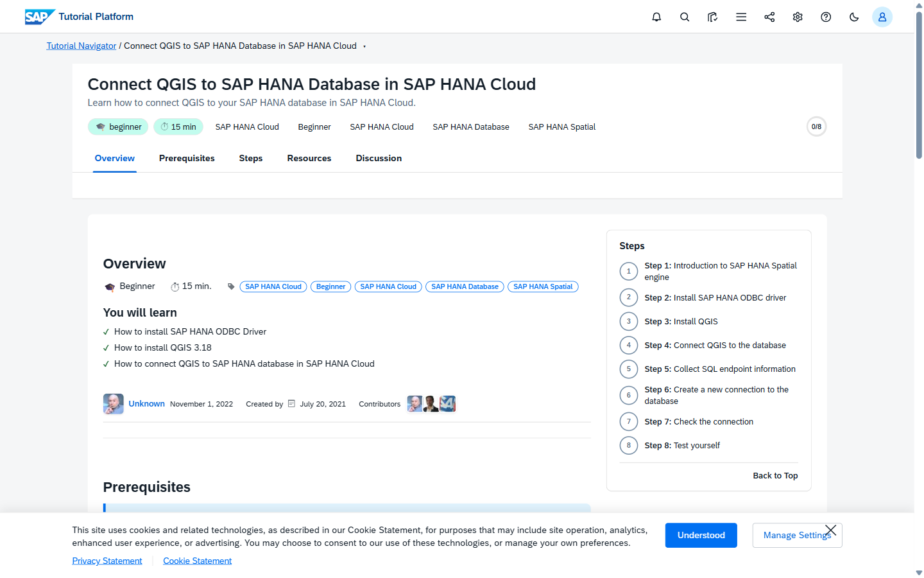Go to Step 3: Install QGIS
Screen dimensions: 924x578
[681, 321]
